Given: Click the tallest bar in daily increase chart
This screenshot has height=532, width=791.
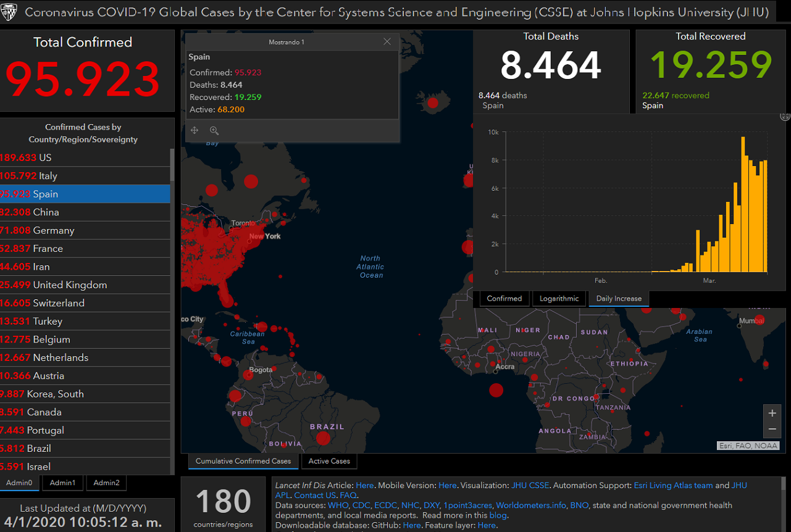Looking at the screenshot, I should (743, 204).
